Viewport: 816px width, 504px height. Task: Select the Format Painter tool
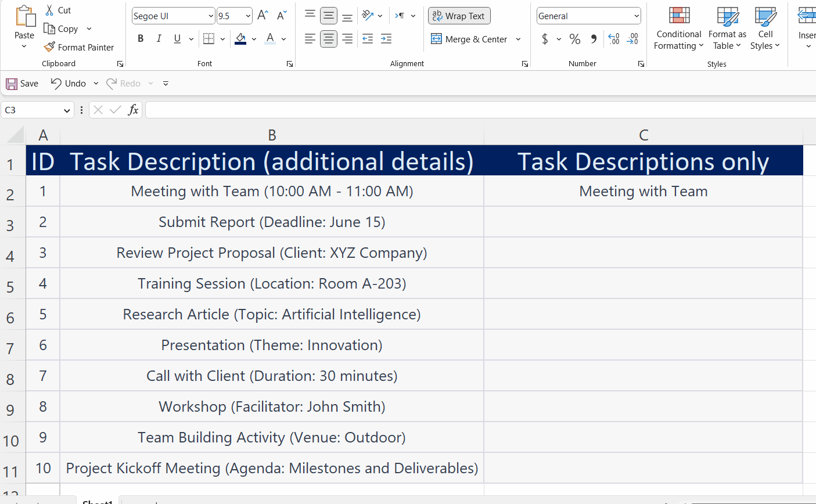coord(79,47)
